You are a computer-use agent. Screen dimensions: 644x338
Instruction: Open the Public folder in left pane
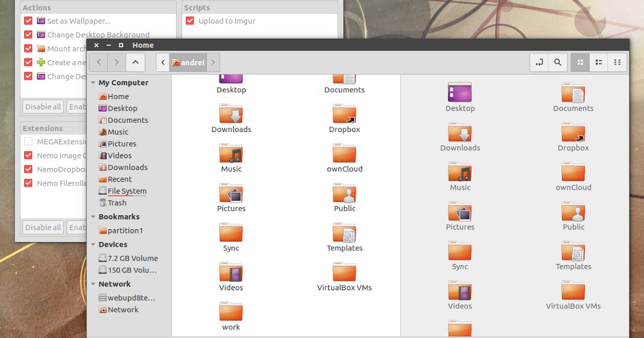coord(345,198)
